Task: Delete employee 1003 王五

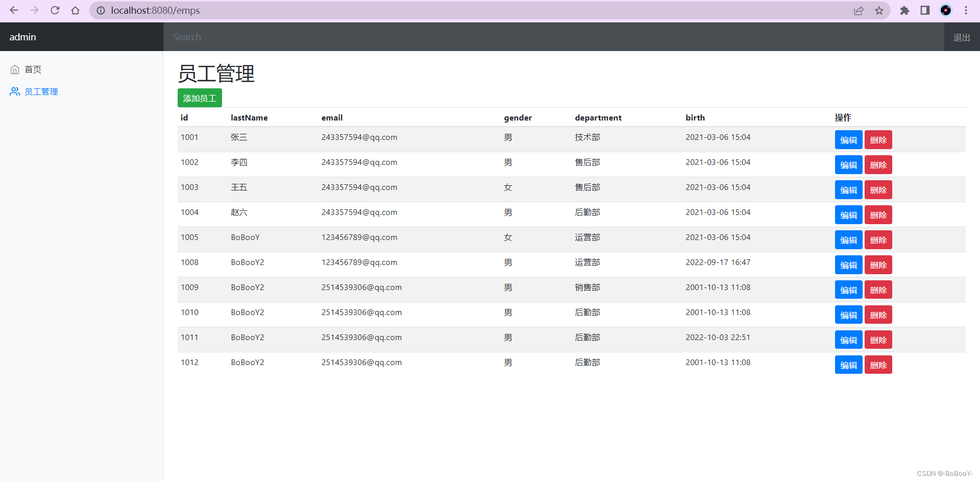Action: 878,190
